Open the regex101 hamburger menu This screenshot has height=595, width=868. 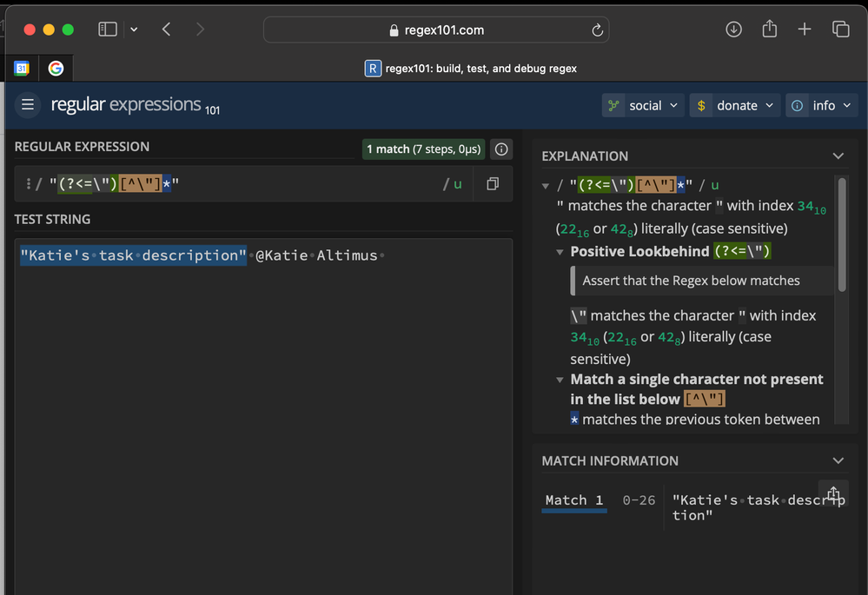tap(28, 105)
